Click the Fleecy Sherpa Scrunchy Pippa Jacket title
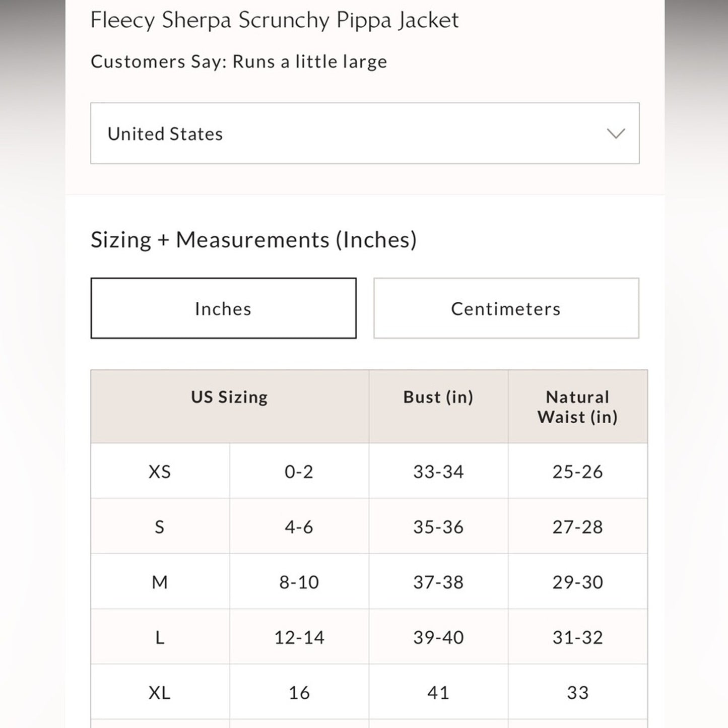Image resolution: width=728 pixels, height=728 pixels. point(275,21)
